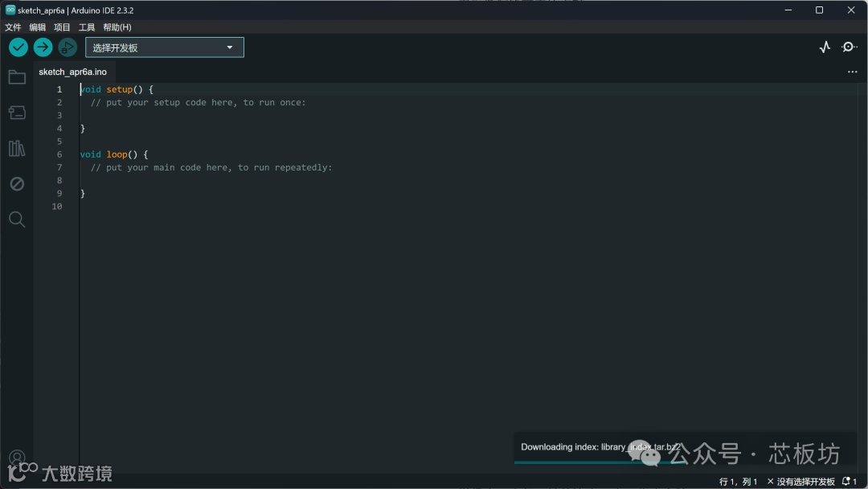The image size is (868, 489).
Task: Click the closing brace on line 4
Action: pyautogui.click(x=83, y=129)
